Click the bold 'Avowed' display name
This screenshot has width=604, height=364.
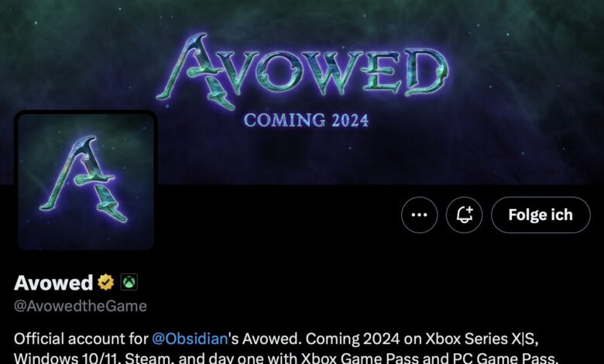[x=53, y=283]
